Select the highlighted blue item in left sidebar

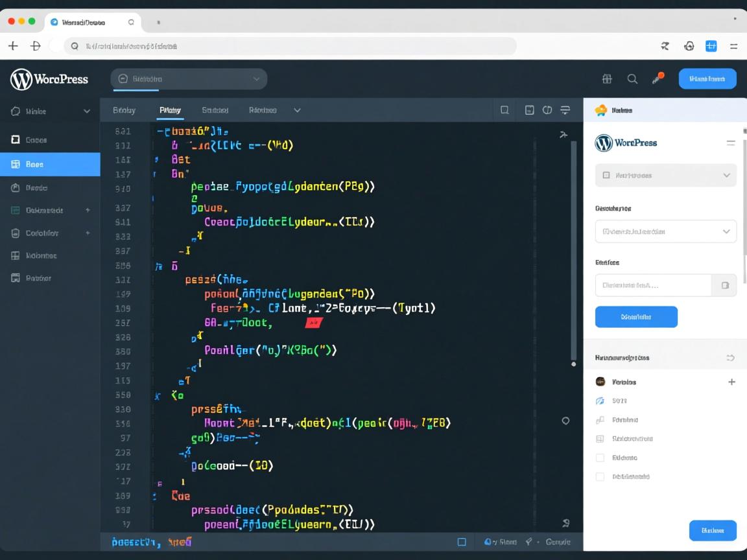(x=50, y=165)
